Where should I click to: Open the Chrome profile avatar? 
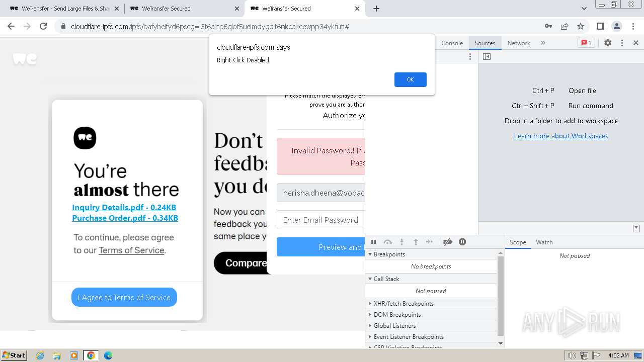616,26
